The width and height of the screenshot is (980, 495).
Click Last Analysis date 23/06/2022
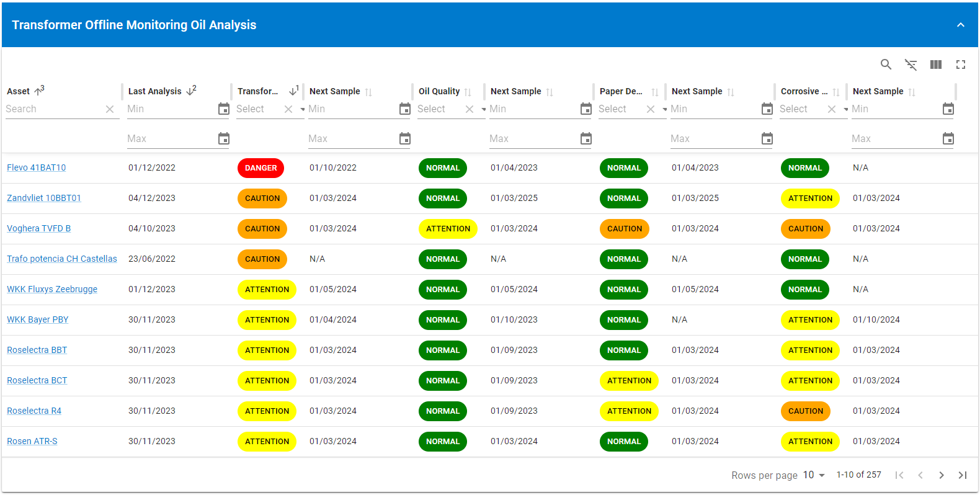tap(152, 259)
